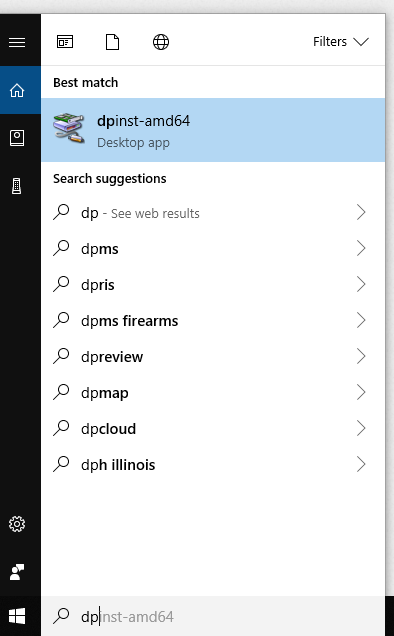
Task: Expand the arrow beside dph illinois
Action: click(361, 464)
